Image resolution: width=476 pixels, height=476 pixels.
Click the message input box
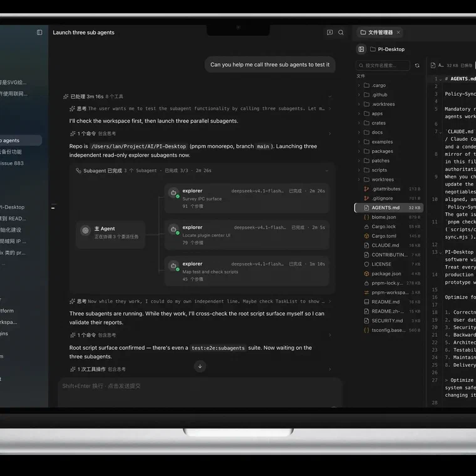tap(200, 392)
